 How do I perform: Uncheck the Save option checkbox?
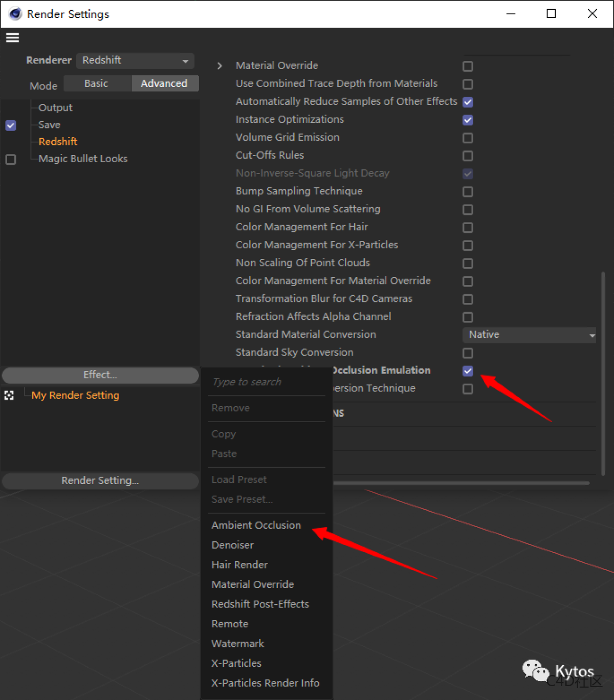[11, 125]
